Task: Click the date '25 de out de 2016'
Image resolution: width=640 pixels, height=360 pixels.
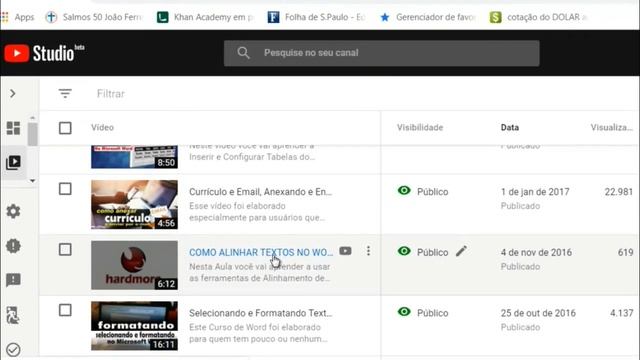Action: (538, 313)
